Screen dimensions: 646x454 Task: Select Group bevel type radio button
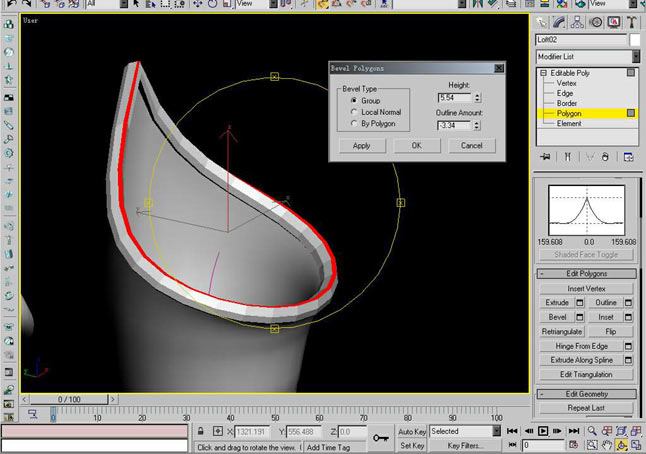tap(354, 101)
